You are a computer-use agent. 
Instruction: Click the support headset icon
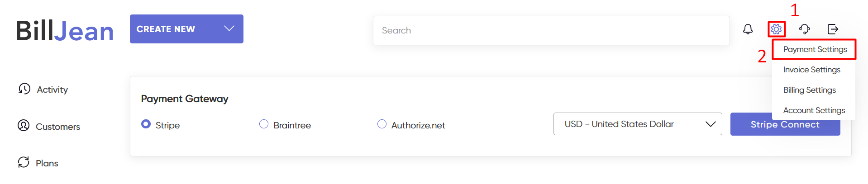pos(804,29)
